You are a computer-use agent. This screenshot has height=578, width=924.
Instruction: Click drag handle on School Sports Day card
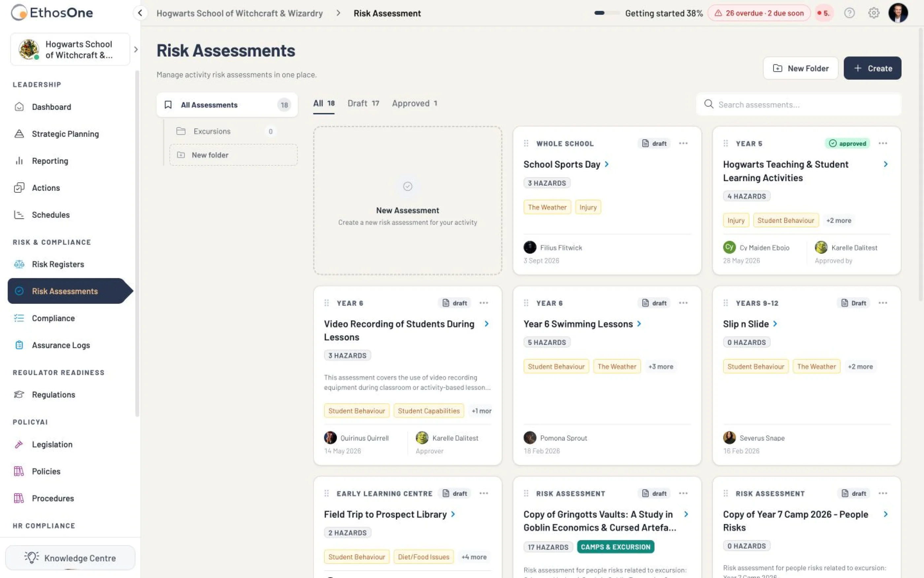click(x=526, y=143)
